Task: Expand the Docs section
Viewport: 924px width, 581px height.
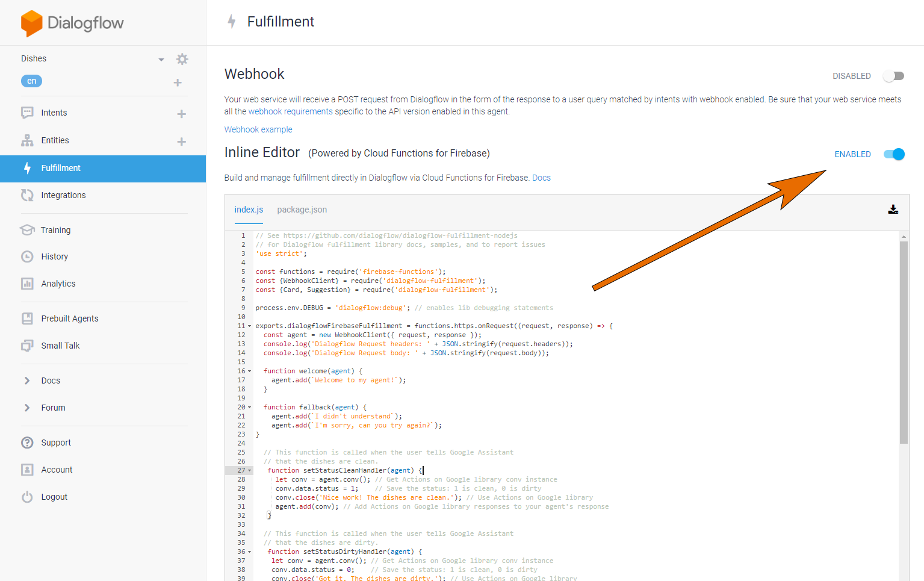Action: point(26,380)
